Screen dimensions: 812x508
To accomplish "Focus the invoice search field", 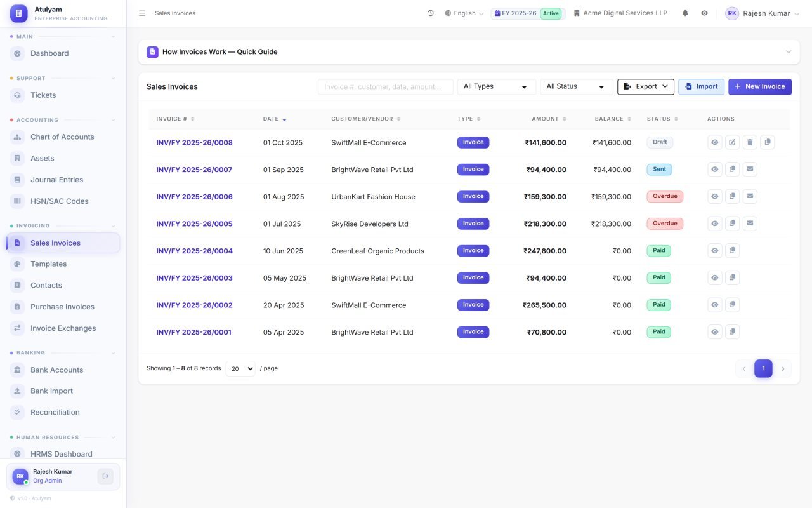I will [386, 87].
